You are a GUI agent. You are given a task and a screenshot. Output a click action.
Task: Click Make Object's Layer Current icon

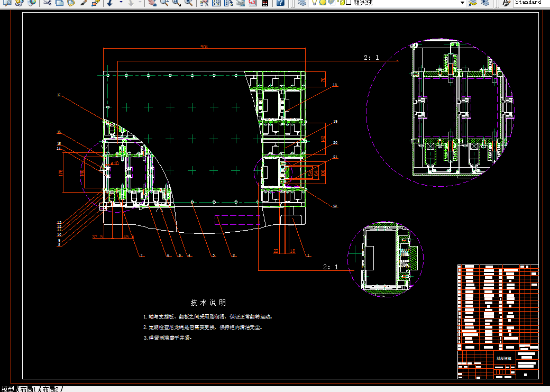(473, 3)
